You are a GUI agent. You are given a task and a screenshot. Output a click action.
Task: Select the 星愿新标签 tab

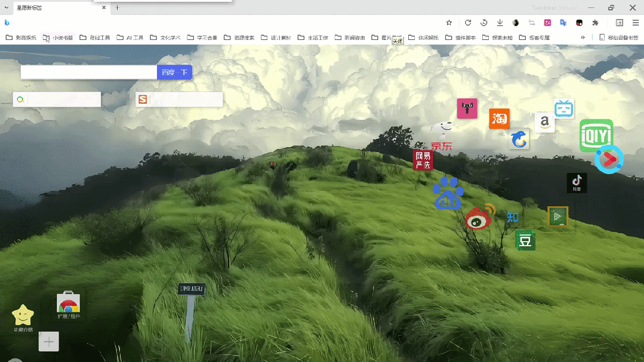[61, 7]
